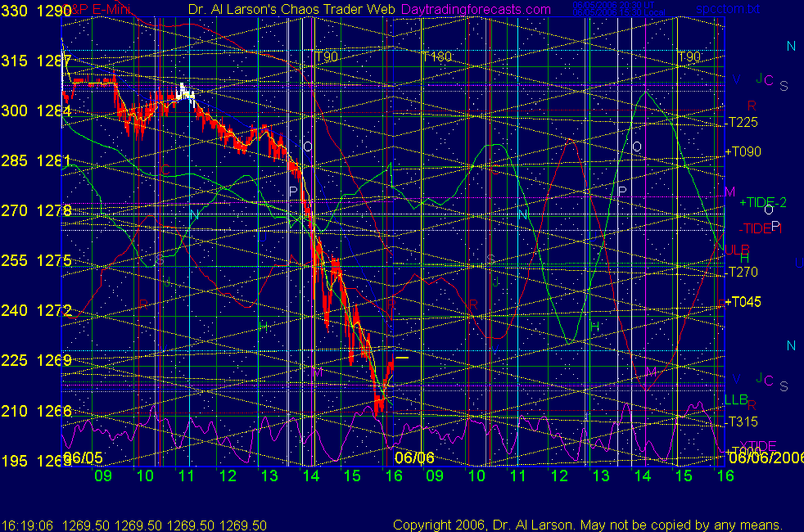Click the "300 1284" price axis label
Viewport: 804px width, 532px height.
tap(36, 110)
